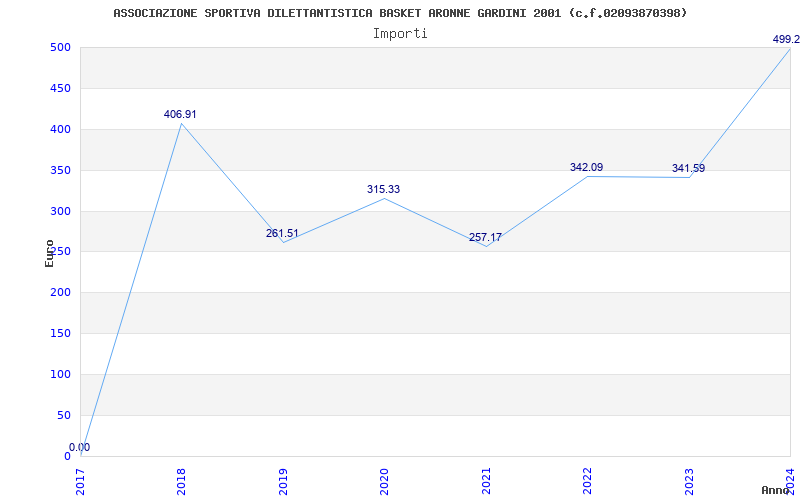Click the Importi subtitle
This screenshot has width=800, height=500.
click(x=400, y=33)
